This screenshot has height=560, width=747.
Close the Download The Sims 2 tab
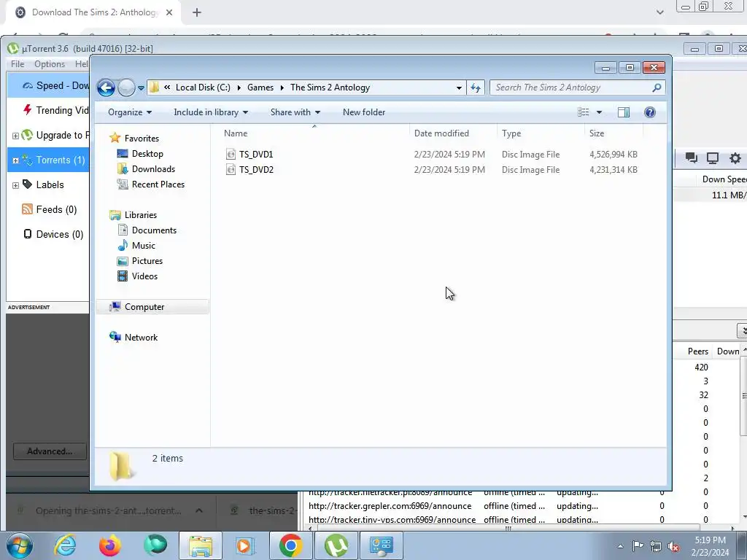[169, 12]
